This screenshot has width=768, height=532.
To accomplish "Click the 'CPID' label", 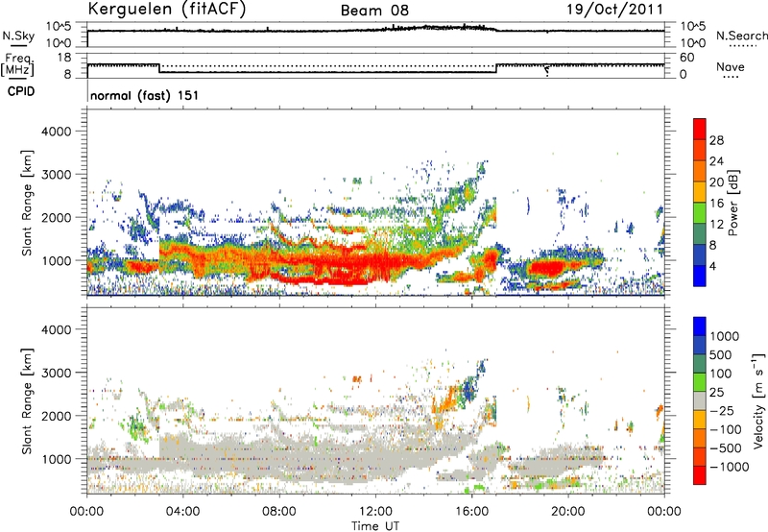I will point(21,91).
